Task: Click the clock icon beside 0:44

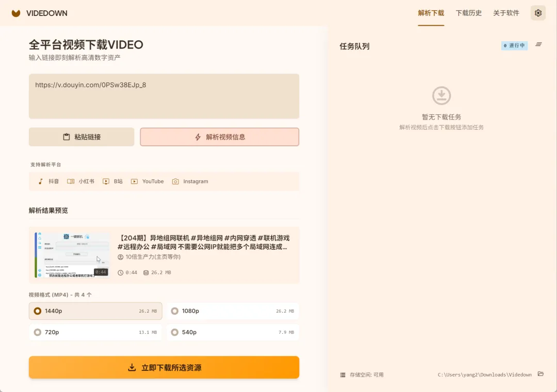Action: (121, 272)
